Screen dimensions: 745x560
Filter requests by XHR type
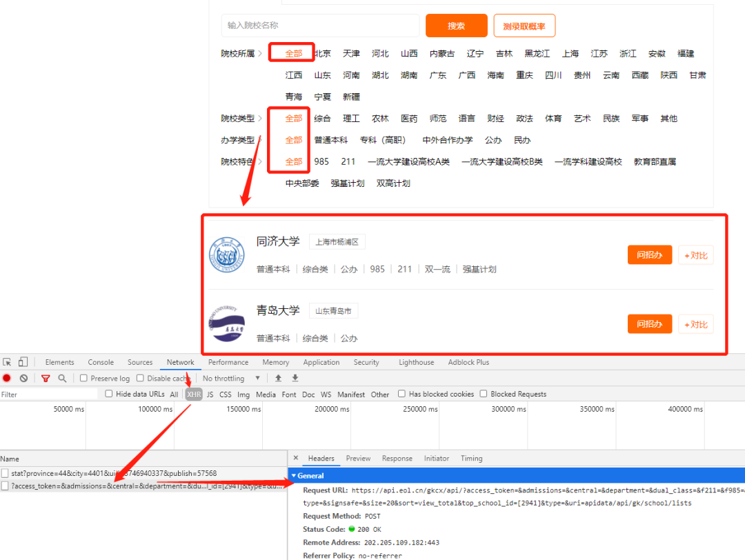[x=193, y=394]
